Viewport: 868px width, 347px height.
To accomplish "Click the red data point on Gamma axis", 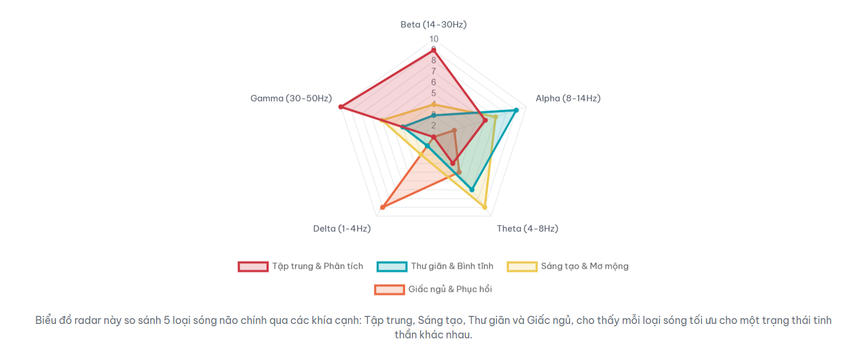I will pyautogui.click(x=341, y=107).
